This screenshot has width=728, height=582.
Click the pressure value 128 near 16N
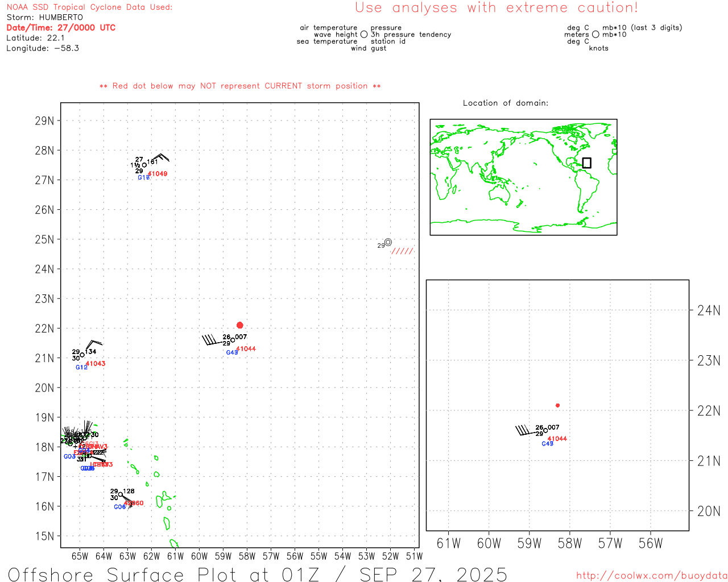129,492
